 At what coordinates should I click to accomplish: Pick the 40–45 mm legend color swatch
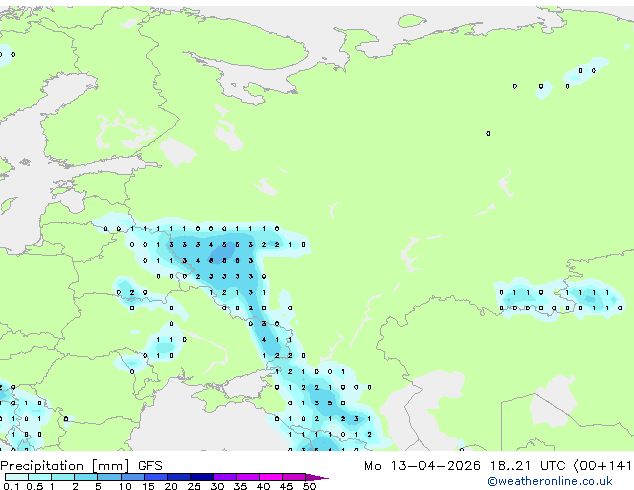coord(271,477)
